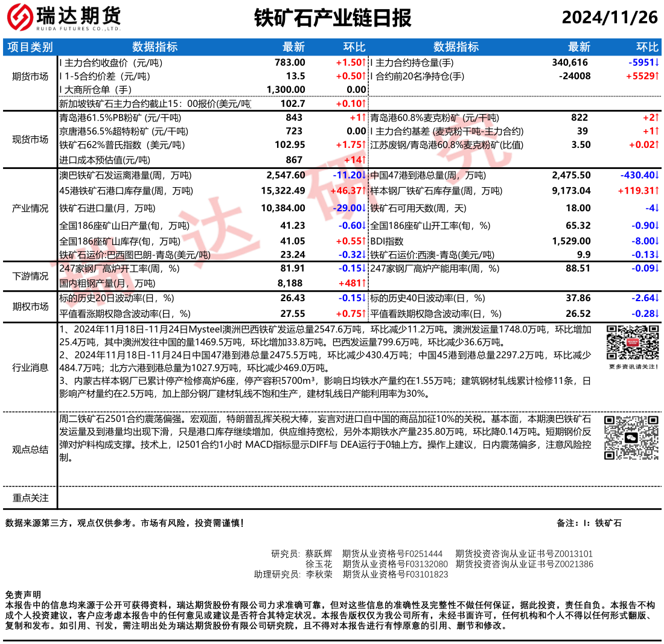Click the row label 青岛港60.8%麦克粉矿 (元/干吨)
Viewport: 664px width, 644px height.
coord(435,118)
